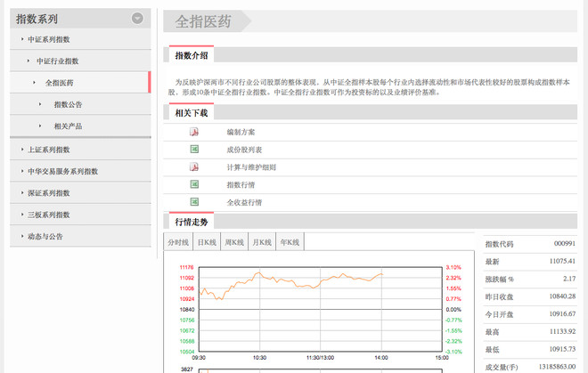
Task: Switch to the 日K线 chart tab
Action: click(x=207, y=242)
